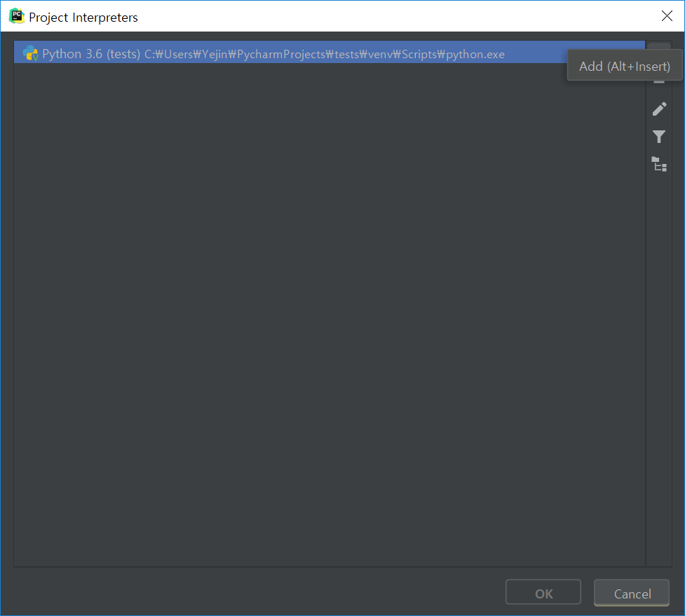Click the pencil edit interpreter icon
The height and width of the screenshot is (616, 685).
pyautogui.click(x=659, y=109)
